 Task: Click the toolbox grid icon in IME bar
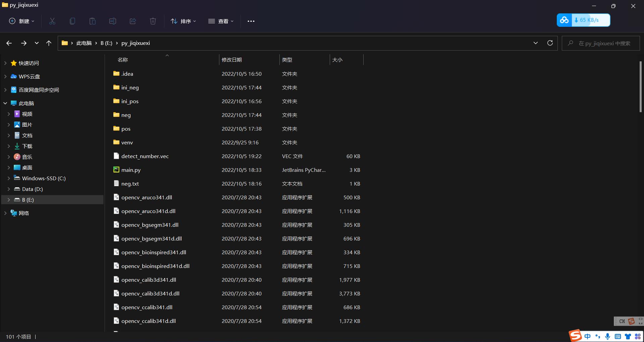(638, 336)
